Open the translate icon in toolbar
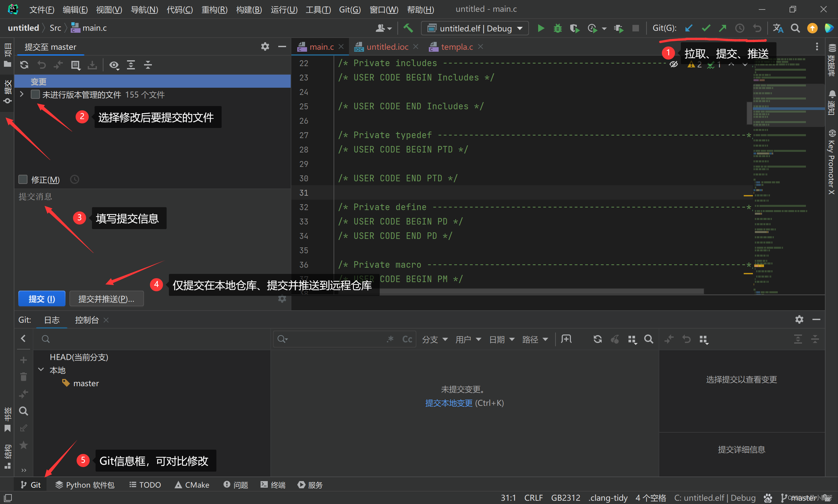838x504 pixels. [x=778, y=28]
